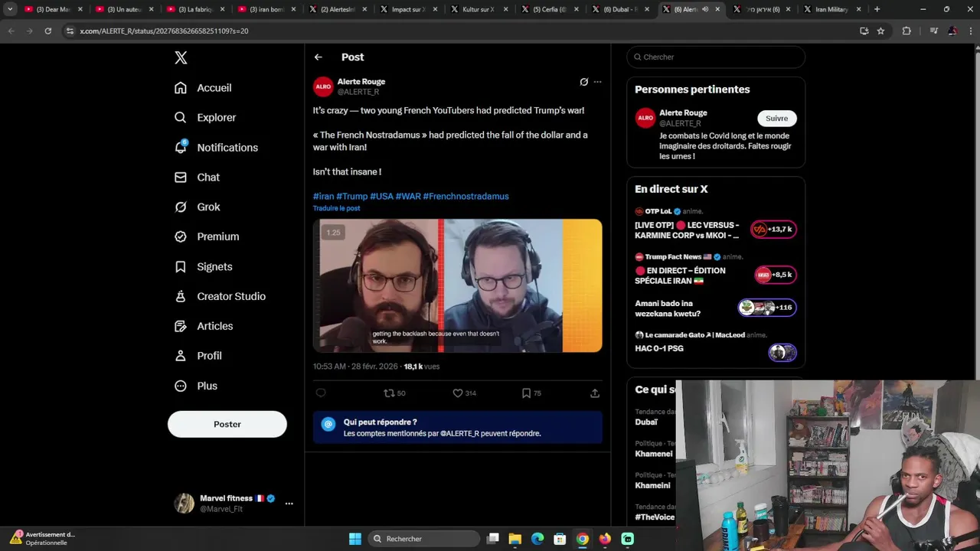Open the X logo home icon
Viewport: 980px width, 551px height.
181,57
